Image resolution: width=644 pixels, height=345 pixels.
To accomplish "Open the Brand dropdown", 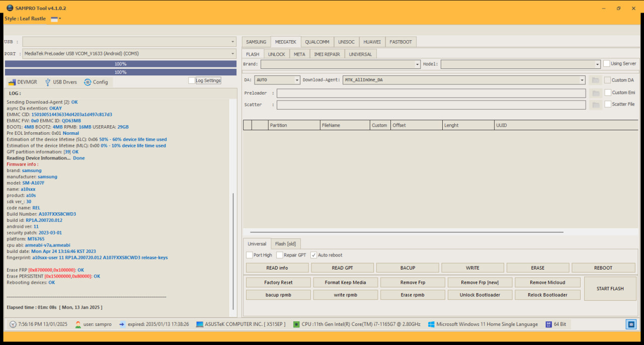I will 418,64.
